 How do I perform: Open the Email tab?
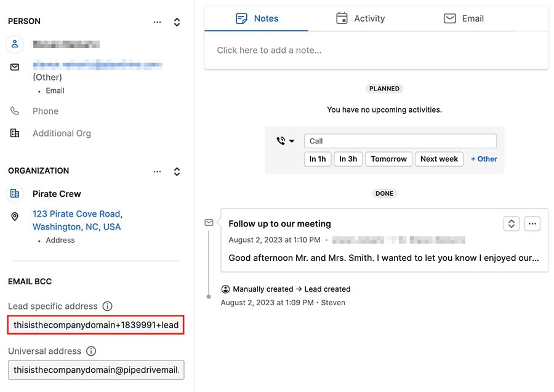tap(464, 18)
